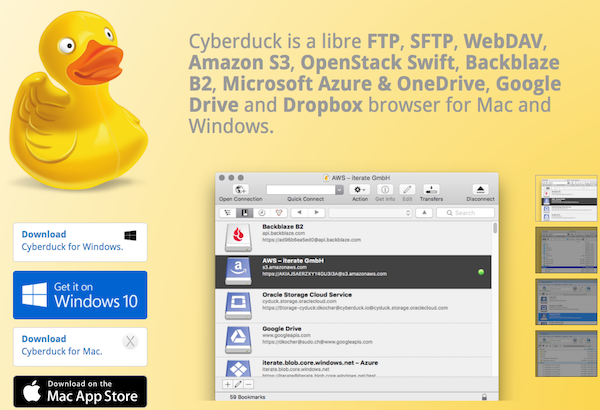Open the first screenshot thumbnail
Viewport: 600px width, 410px height.
[566, 198]
